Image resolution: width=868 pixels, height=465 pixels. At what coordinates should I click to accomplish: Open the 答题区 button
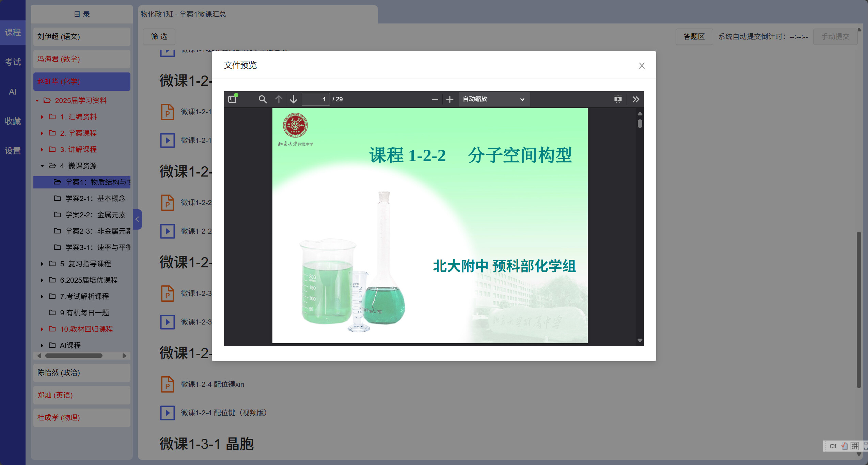[x=694, y=36]
